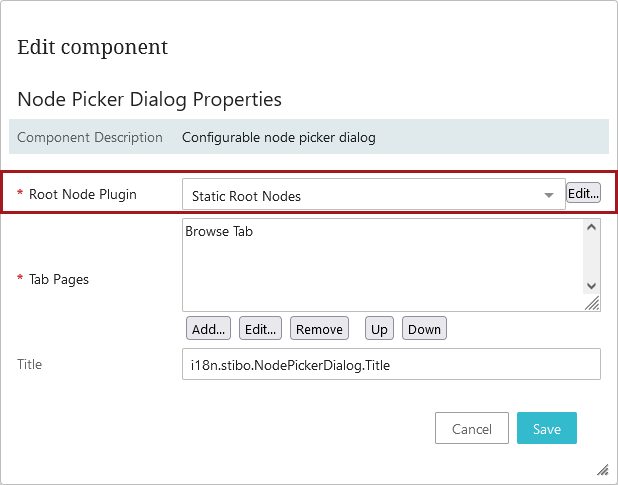This screenshot has height=485, width=618.
Task: Select Browse Tab in Tab Pages list
Action: tap(219, 230)
